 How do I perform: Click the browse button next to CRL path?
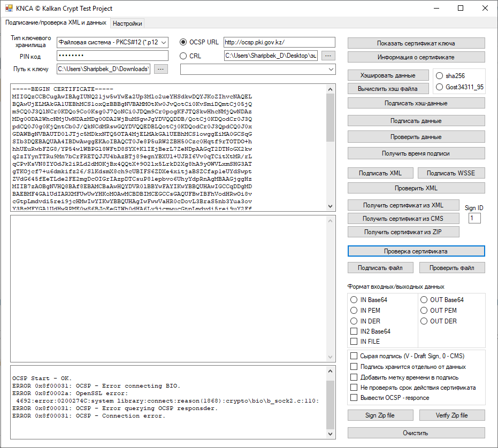[x=329, y=56]
